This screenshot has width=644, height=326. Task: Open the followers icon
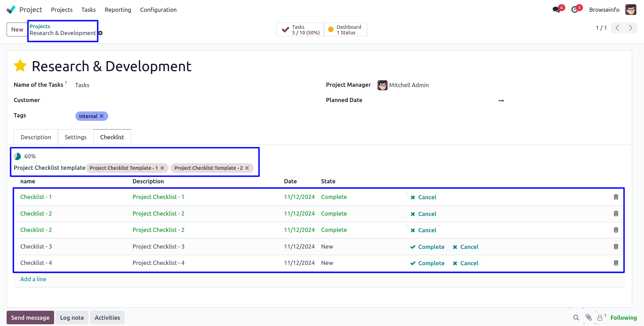[x=600, y=318]
